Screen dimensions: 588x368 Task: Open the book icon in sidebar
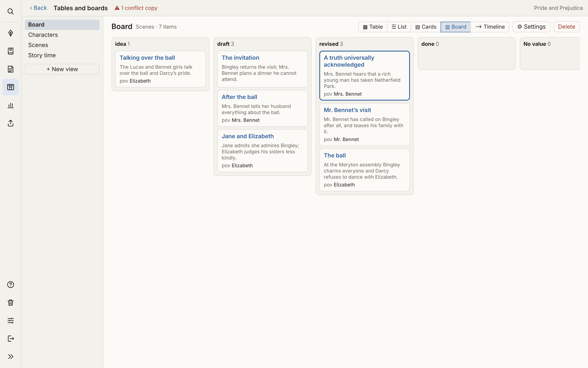pos(10,51)
